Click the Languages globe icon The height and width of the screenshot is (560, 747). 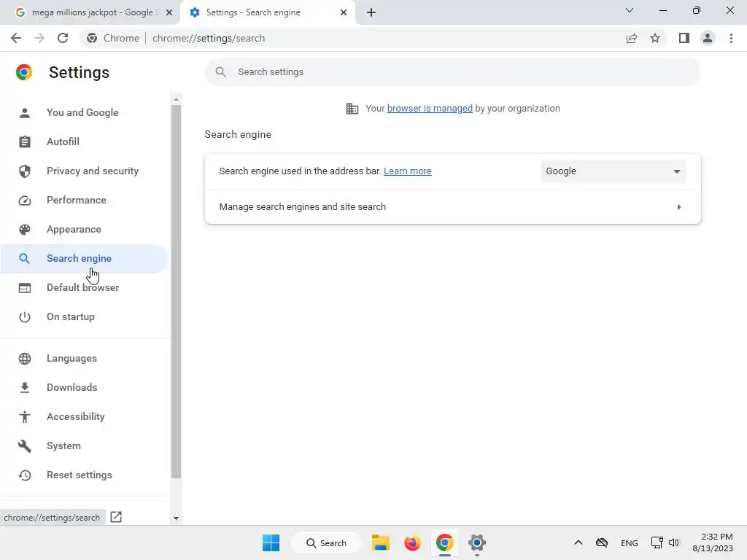pos(25,359)
